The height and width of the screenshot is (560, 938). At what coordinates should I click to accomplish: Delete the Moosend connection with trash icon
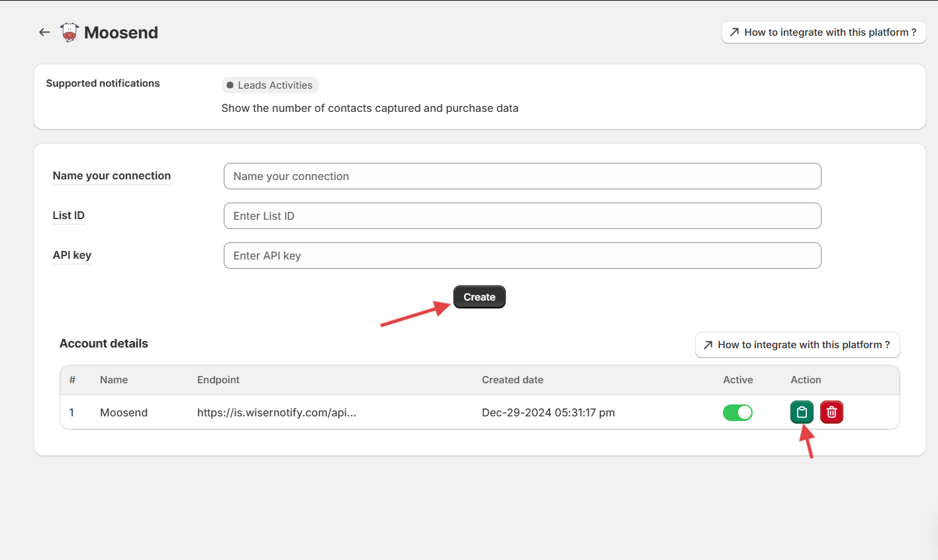pos(831,412)
